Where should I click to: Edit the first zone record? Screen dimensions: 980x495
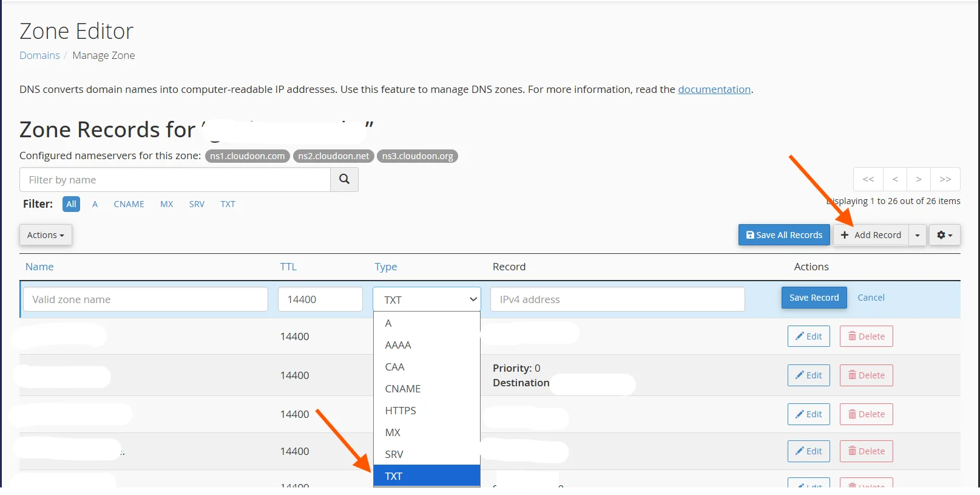point(809,336)
